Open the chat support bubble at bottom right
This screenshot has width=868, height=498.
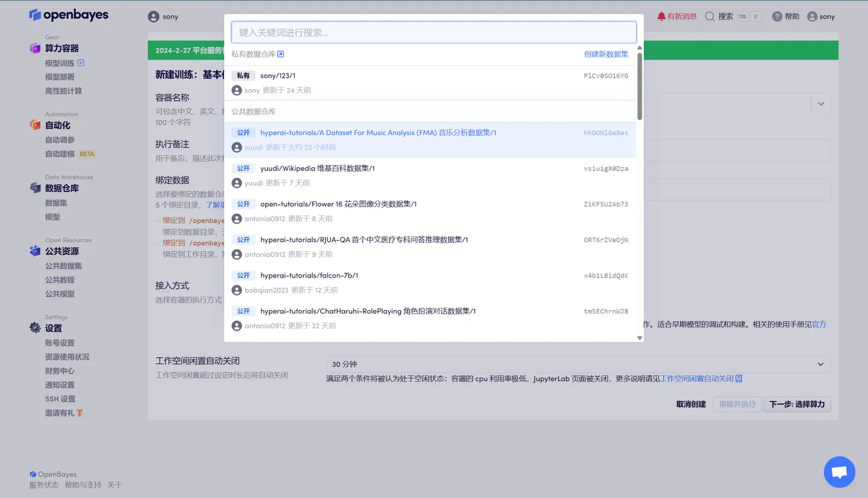click(839, 472)
